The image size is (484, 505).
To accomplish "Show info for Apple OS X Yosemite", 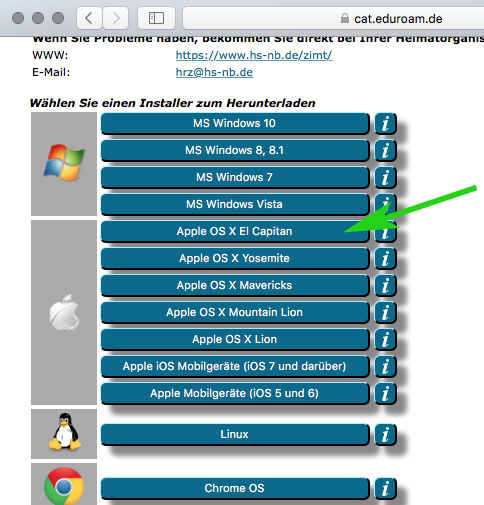I will tap(385, 259).
